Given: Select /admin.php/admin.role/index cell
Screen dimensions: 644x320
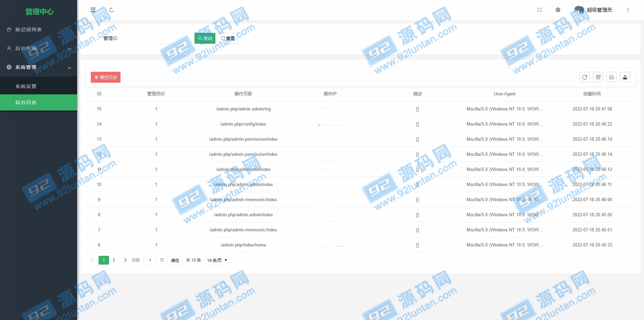Looking at the screenshot, I should coord(243,169).
